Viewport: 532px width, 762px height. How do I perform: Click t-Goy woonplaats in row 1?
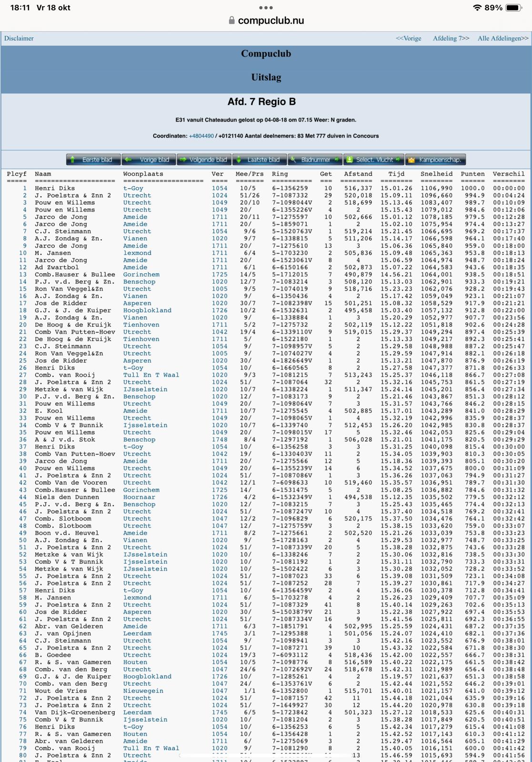pos(133,188)
